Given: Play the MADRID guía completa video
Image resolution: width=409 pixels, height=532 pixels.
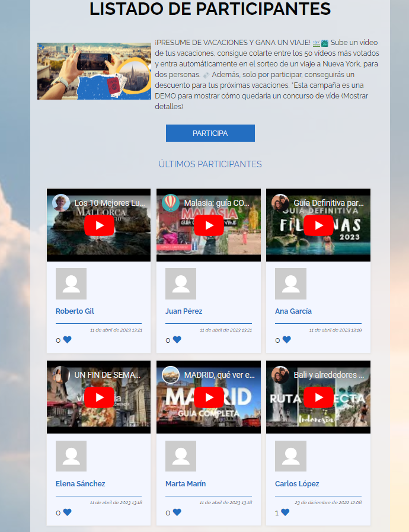Looking at the screenshot, I should (209, 397).
